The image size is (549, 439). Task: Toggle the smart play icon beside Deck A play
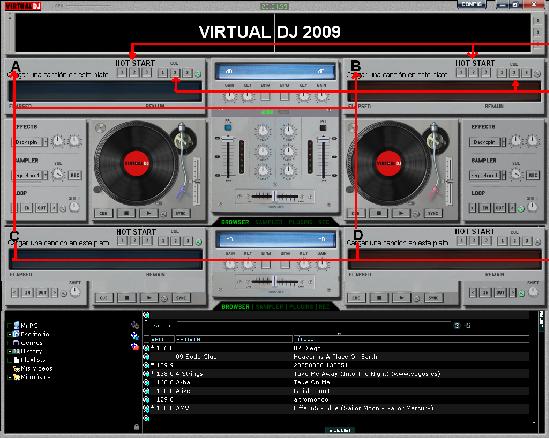tap(164, 214)
